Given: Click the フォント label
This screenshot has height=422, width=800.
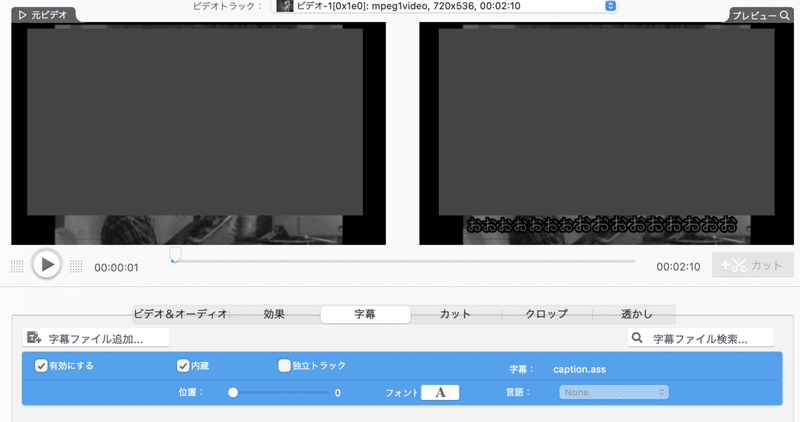Looking at the screenshot, I should 401,393.
